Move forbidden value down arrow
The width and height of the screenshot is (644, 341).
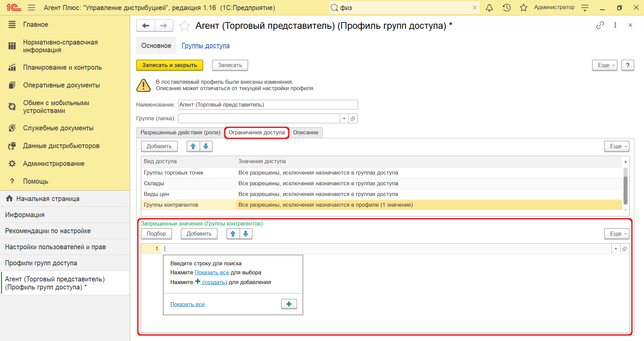click(246, 233)
